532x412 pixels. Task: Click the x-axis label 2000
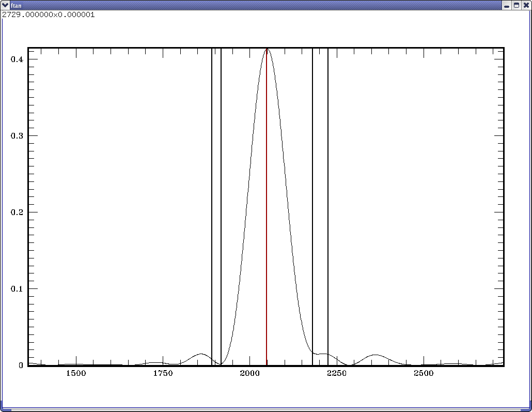[x=249, y=373]
